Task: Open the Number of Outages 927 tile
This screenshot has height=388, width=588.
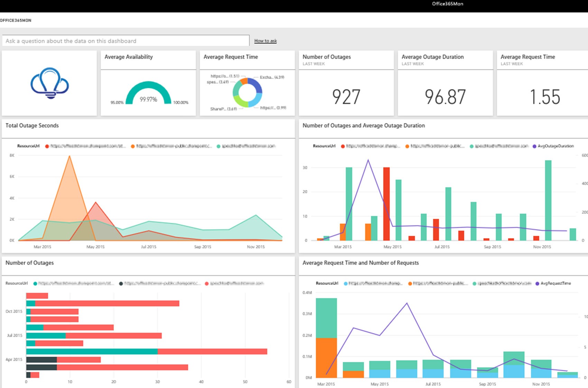Action: click(346, 83)
